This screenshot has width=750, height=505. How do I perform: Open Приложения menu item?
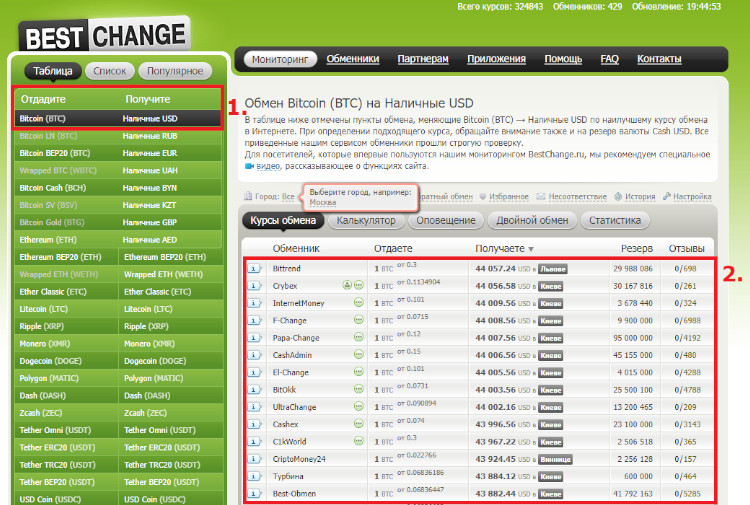496,59
